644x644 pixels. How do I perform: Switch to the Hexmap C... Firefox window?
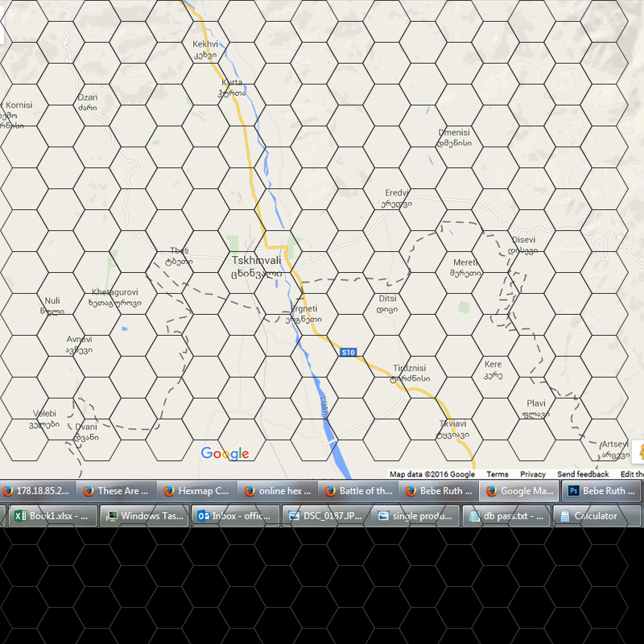click(x=196, y=491)
